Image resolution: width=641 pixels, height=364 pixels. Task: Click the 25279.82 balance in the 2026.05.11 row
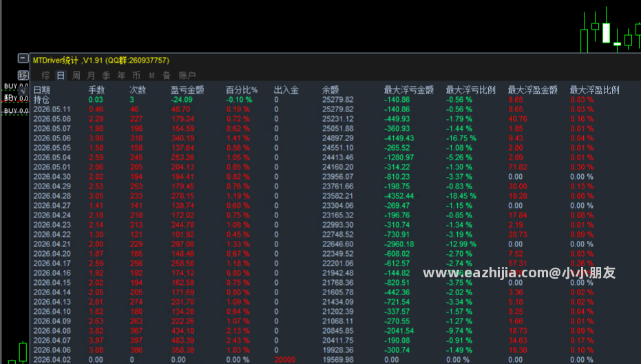pyautogui.click(x=337, y=109)
